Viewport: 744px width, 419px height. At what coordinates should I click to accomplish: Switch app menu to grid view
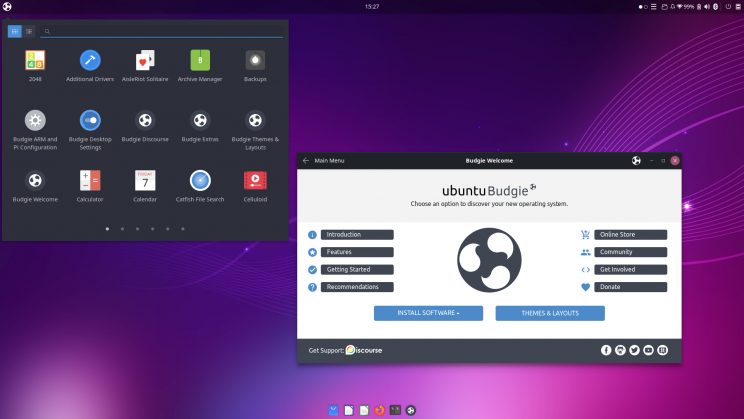point(15,31)
